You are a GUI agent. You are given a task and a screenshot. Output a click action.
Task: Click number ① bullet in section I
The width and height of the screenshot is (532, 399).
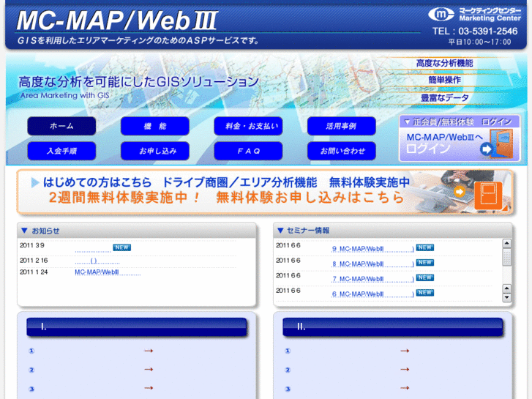[x=31, y=351]
